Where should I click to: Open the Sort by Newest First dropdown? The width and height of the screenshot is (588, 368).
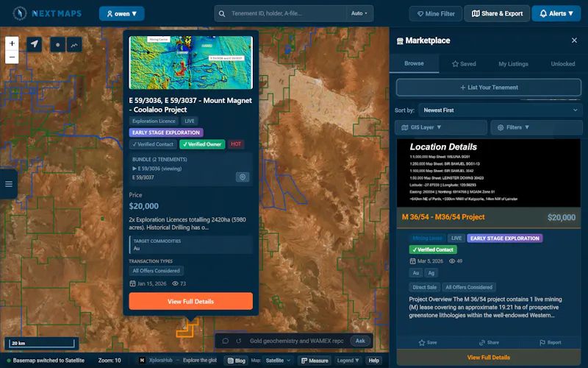pos(501,110)
